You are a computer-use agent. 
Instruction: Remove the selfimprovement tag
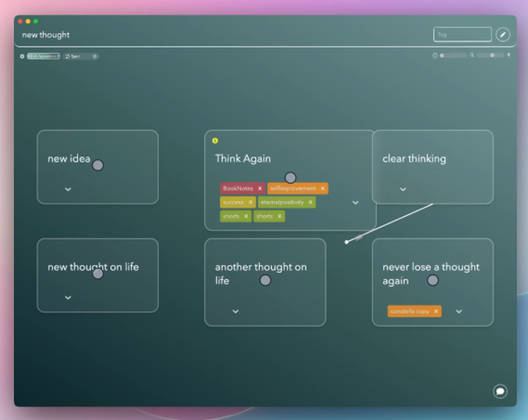323,188
